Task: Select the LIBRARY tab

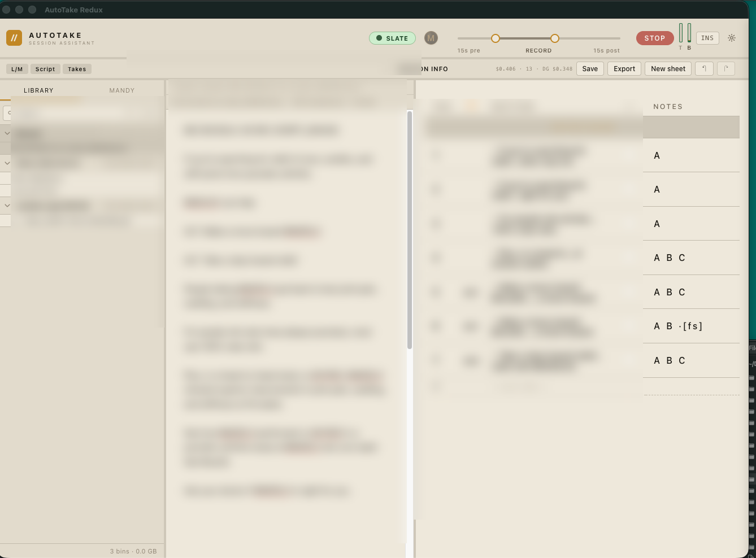Action: click(x=38, y=90)
